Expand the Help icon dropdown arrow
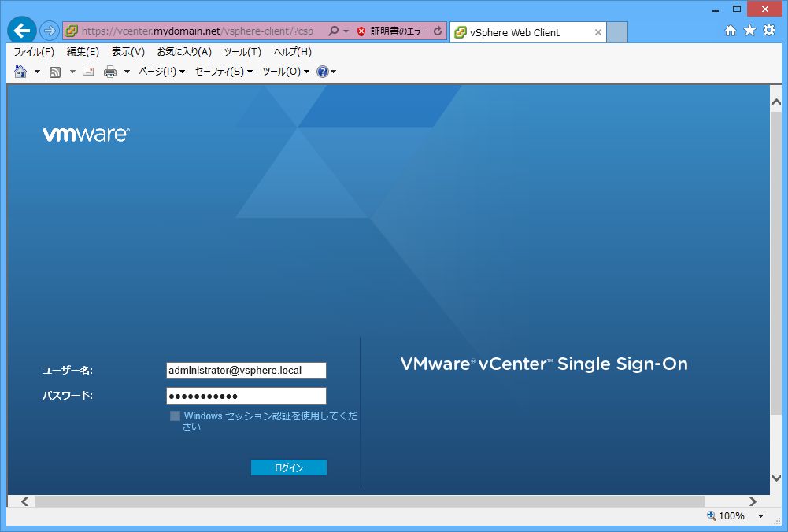The width and height of the screenshot is (788, 532). point(333,72)
